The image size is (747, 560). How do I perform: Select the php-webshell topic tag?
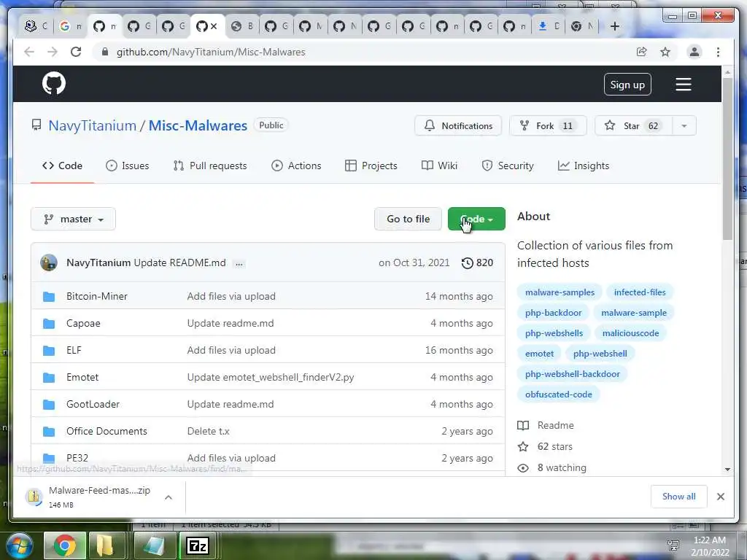point(600,354)
